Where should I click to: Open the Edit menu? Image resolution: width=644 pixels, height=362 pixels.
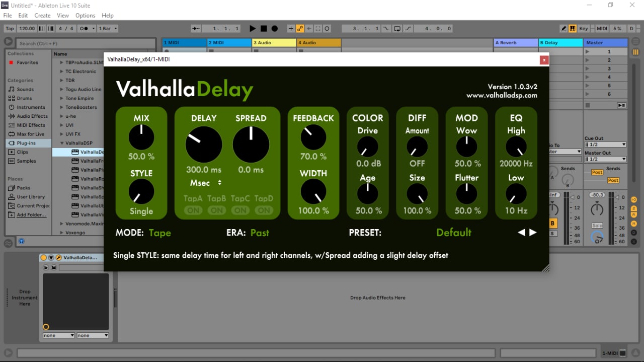tap(23, 16)
